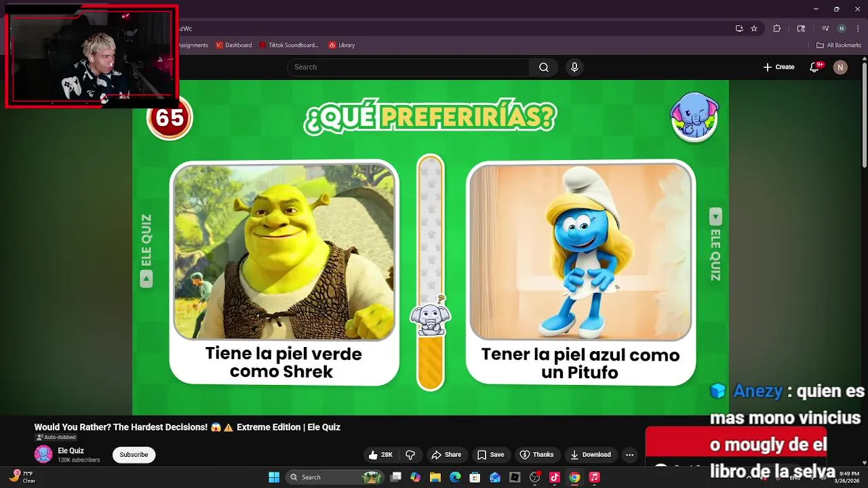Open Chrome media controls icon
868x488 pixels.
tap(825, 28)
